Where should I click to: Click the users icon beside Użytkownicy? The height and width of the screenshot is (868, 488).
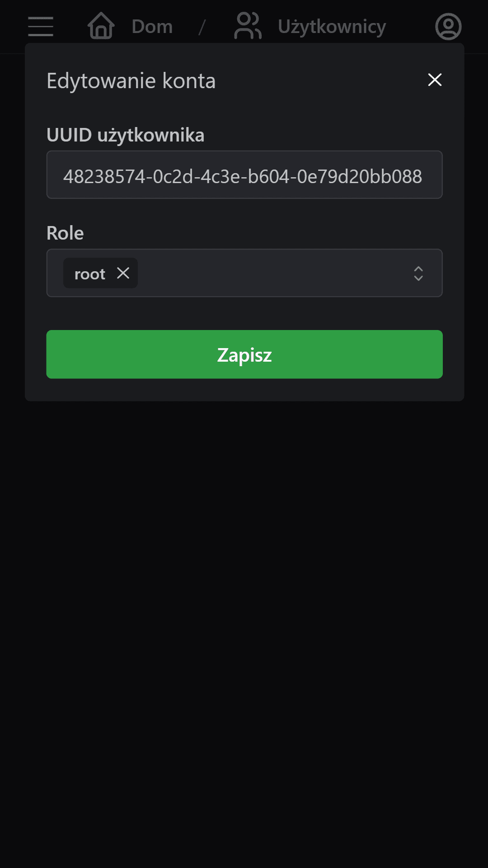(x=248, y=25)
